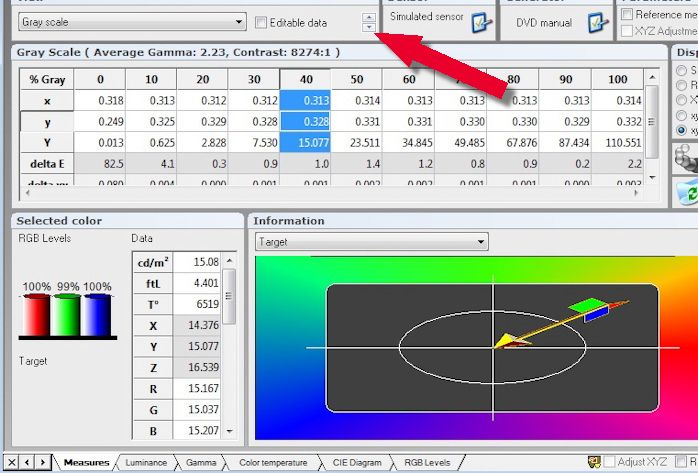Screen dimensions: 698x473
Task: Open the Target information dropdown
Action: (372, 242)
